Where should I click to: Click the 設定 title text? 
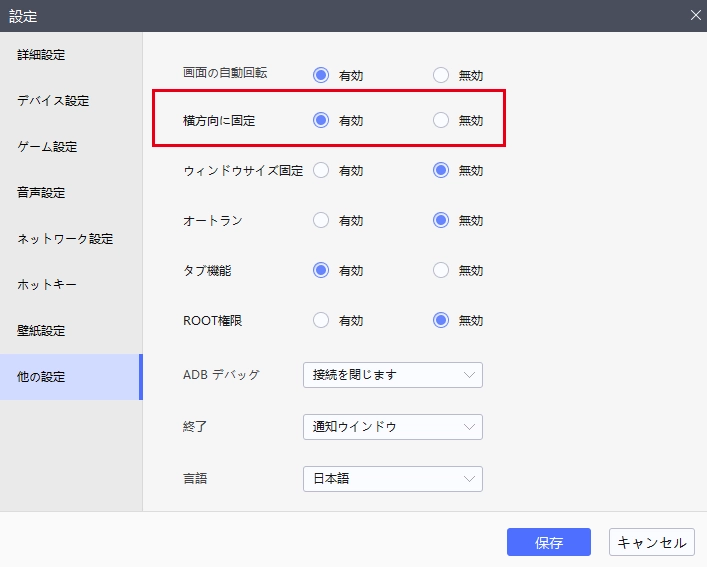click(x=23, y=17)
